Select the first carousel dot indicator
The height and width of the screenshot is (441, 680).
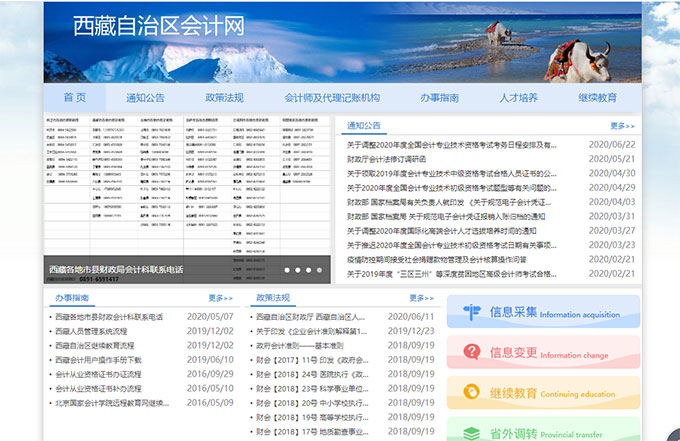pos(287,270)
